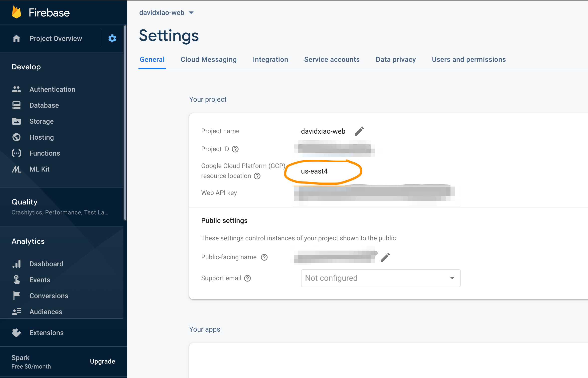
Task: Open project settings gear icon
Action: pyautogui.click(x=112, y=38)
